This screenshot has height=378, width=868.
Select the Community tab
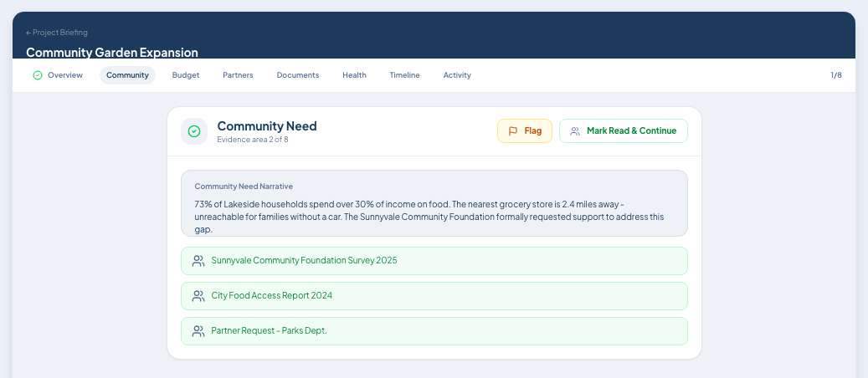127,75
